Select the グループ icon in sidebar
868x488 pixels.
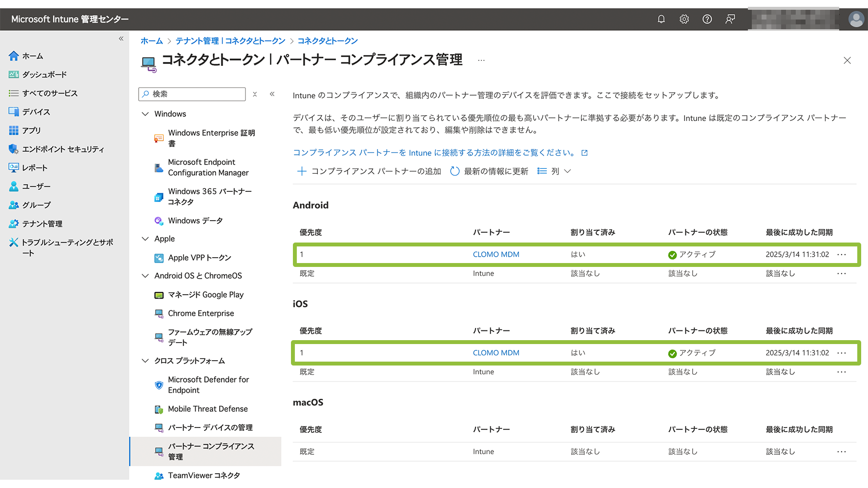(14, 205)
